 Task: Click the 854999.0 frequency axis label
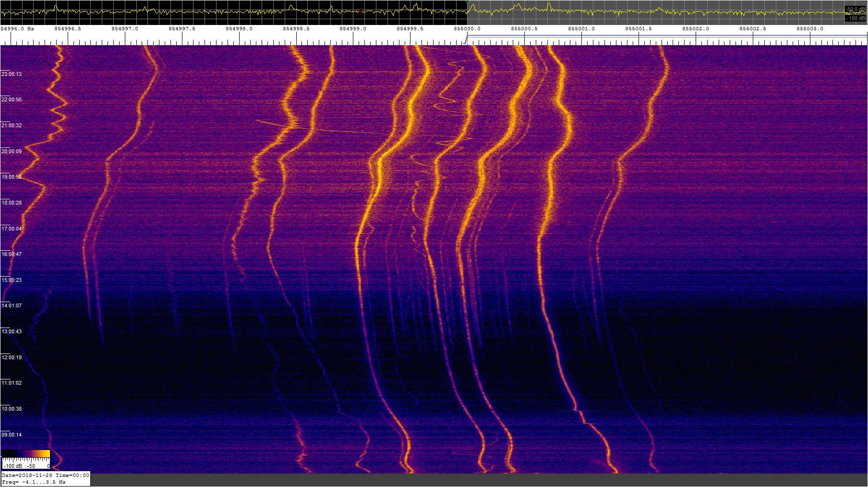353,29
